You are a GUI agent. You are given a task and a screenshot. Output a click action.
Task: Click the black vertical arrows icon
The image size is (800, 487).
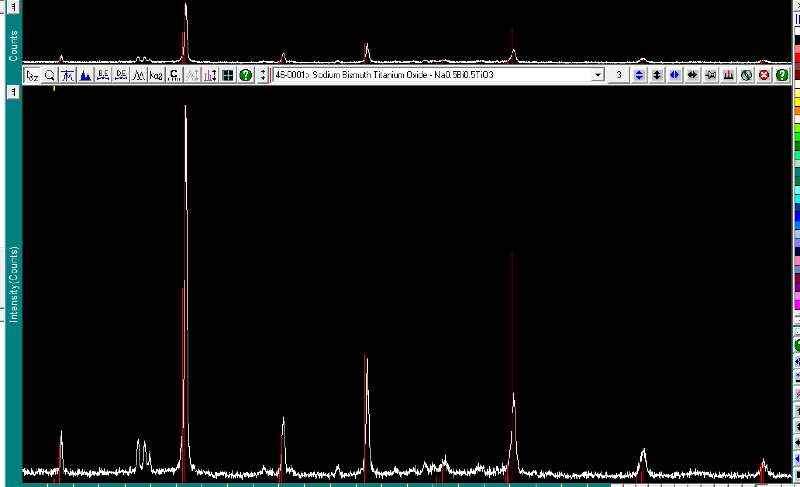pos(657,75)
